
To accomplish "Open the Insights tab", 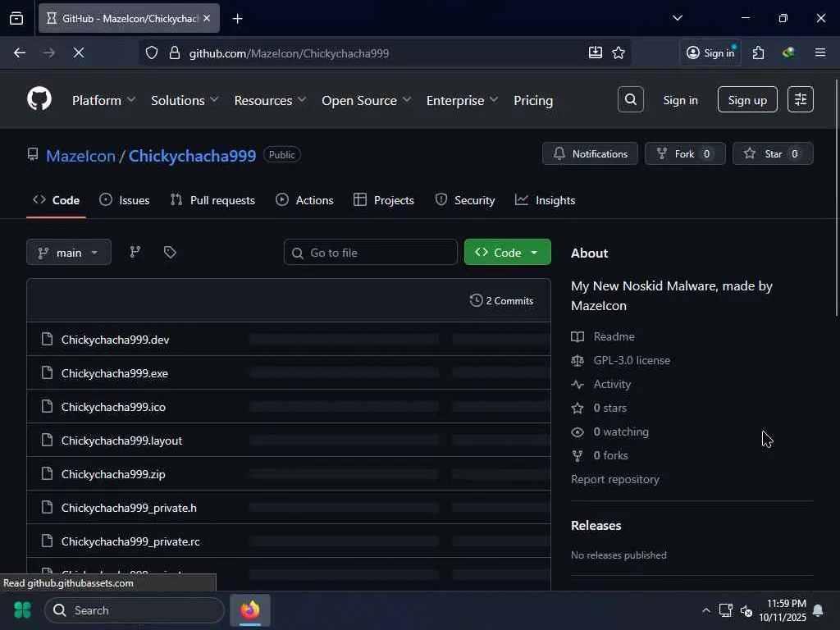I will coord(545,200).
